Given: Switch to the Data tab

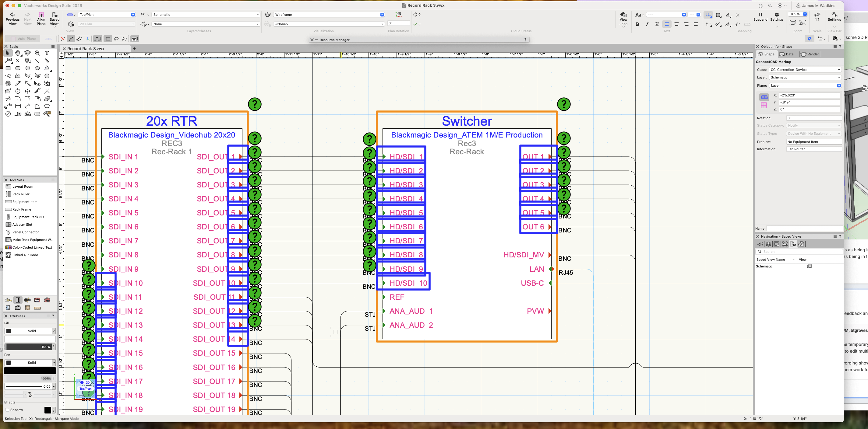Looking at the screenshot, I should (x=786, y=54).
